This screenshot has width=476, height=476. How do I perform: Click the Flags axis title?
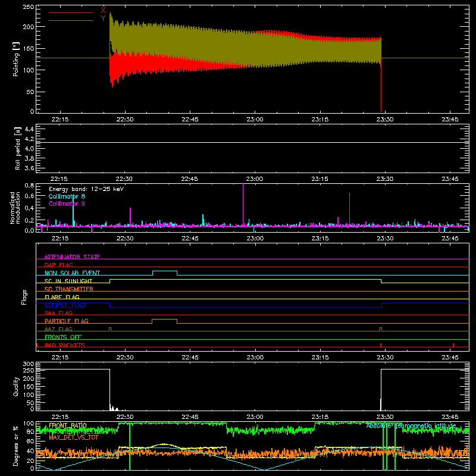point(24,297)
